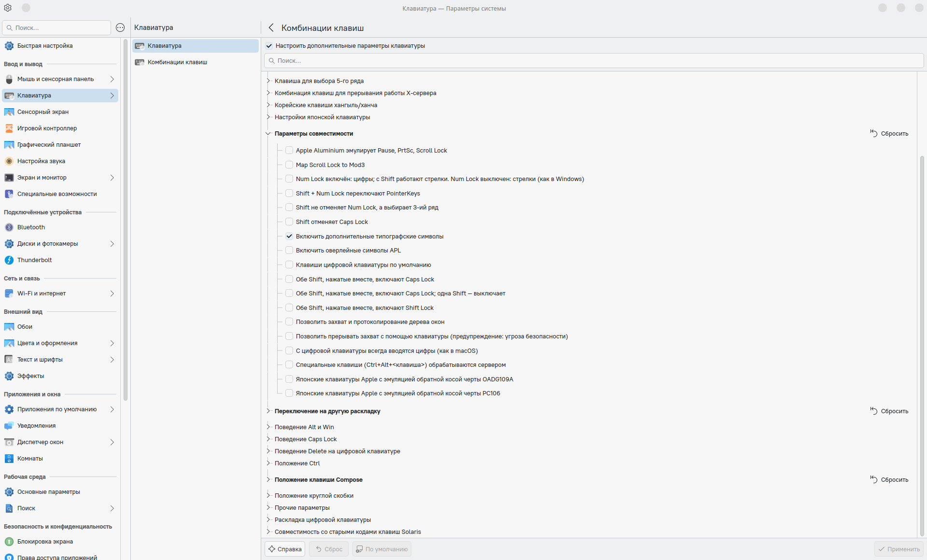Reset Параметры совместимости with Сбросить icon
Viewport: 927px width, 560px height.
click(x=873, y=133)
